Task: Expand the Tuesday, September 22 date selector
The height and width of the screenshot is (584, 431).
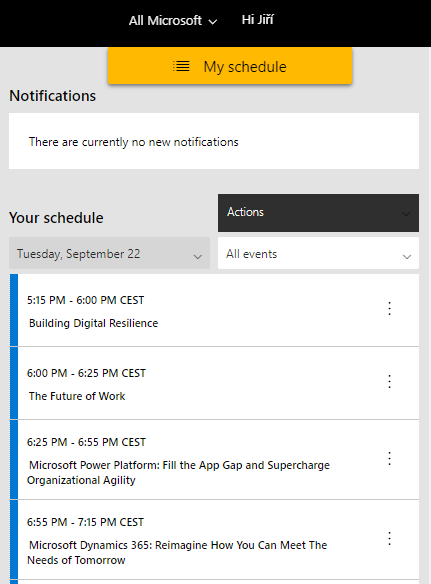Action: pyautogui.click(x=110, y=253)
